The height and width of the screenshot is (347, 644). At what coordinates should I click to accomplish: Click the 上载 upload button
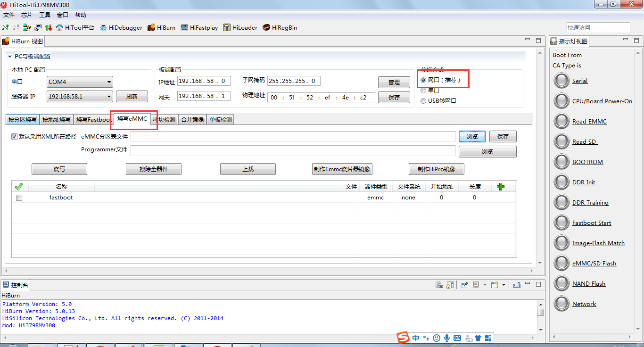pyautogui.click(x=248, y=169)
